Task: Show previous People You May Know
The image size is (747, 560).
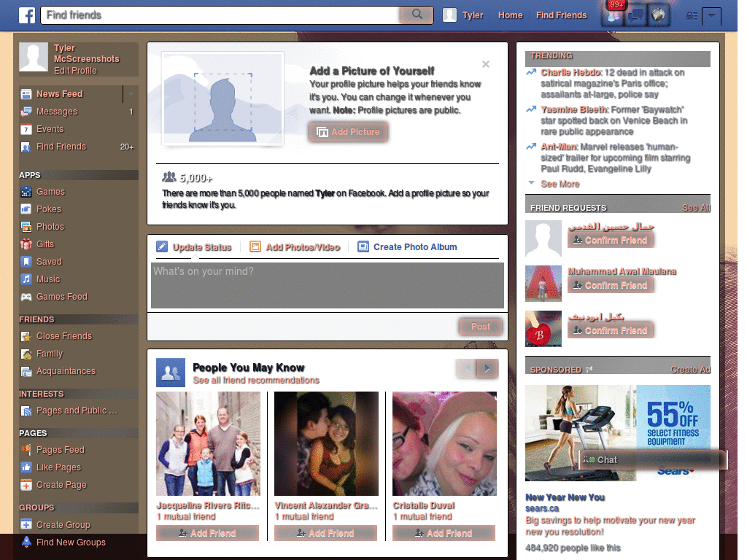Action: coord(467,368)
